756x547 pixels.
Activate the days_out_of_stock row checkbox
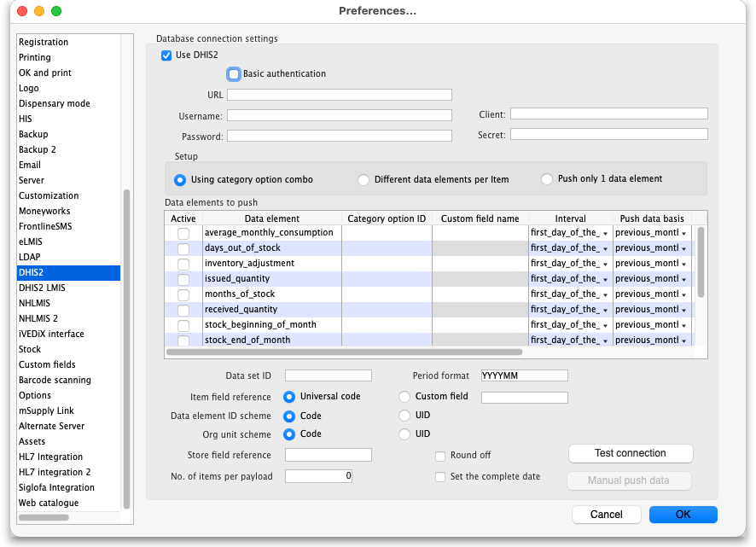tap(183, 248)
